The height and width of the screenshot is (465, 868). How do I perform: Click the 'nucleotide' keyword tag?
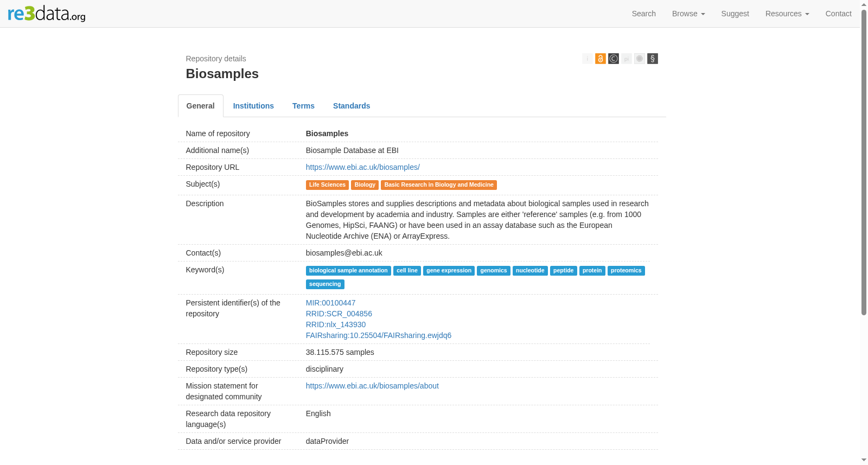530,271
